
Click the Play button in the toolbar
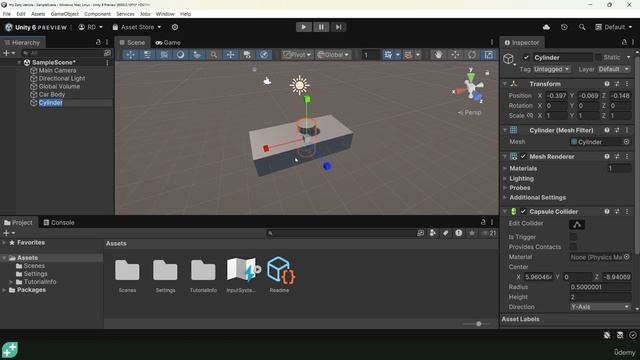(x=304, y=27)
